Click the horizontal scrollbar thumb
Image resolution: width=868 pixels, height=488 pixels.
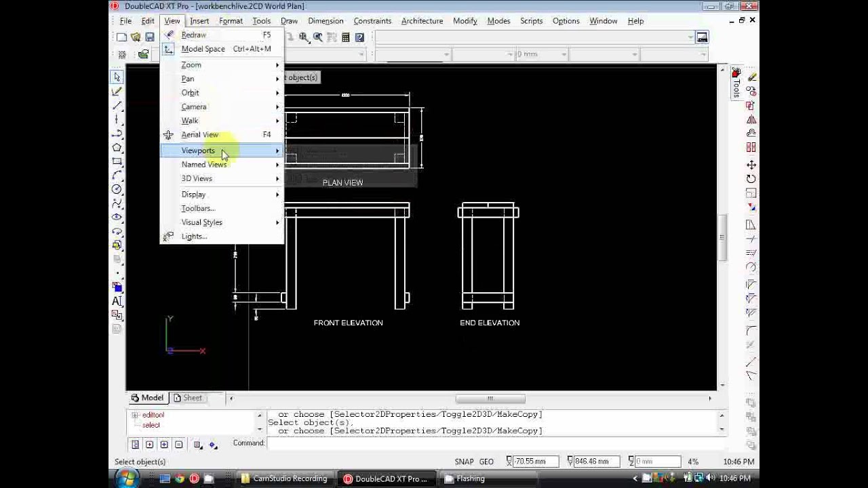click(x=490, y=399)
